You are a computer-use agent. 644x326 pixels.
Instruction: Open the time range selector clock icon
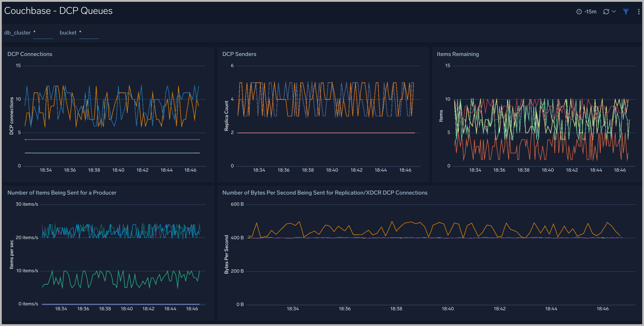(x=579, y=11)
